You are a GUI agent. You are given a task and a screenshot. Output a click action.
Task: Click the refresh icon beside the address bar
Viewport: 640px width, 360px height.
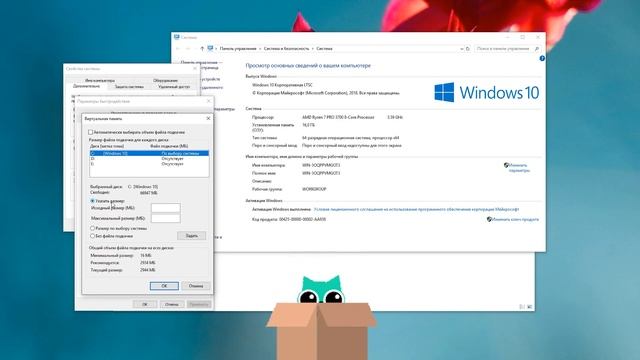468,49
